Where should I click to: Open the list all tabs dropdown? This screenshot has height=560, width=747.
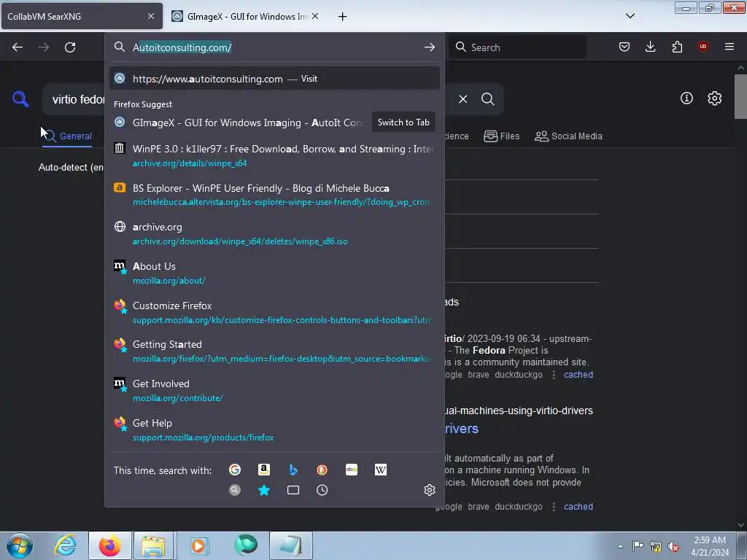coord(630,16)
